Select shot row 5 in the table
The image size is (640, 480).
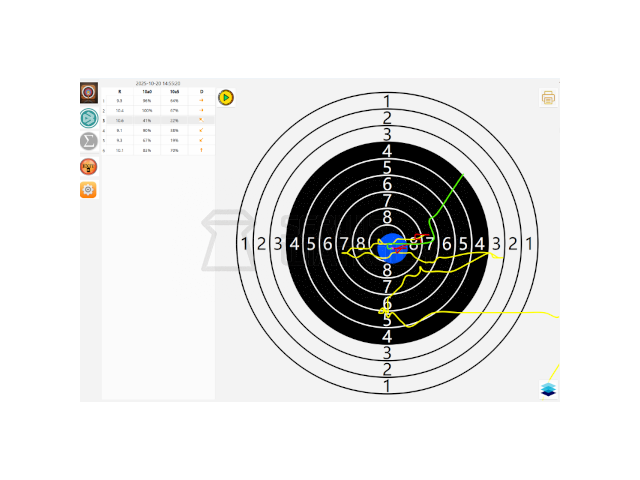click(158, 140)
